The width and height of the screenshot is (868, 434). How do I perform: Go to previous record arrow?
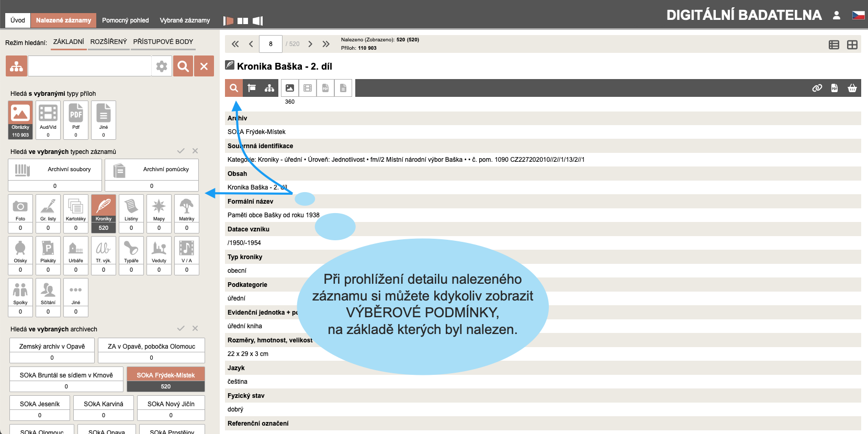tap(251, 44)
